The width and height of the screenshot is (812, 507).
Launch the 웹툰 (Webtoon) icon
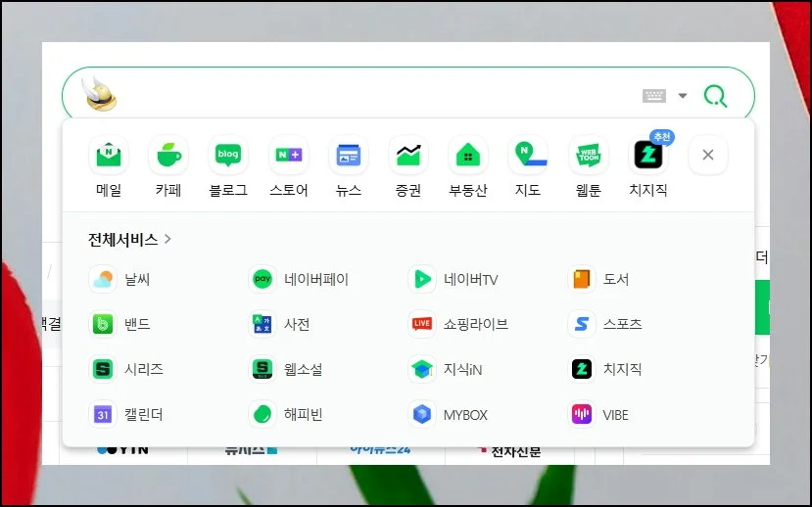588,156
